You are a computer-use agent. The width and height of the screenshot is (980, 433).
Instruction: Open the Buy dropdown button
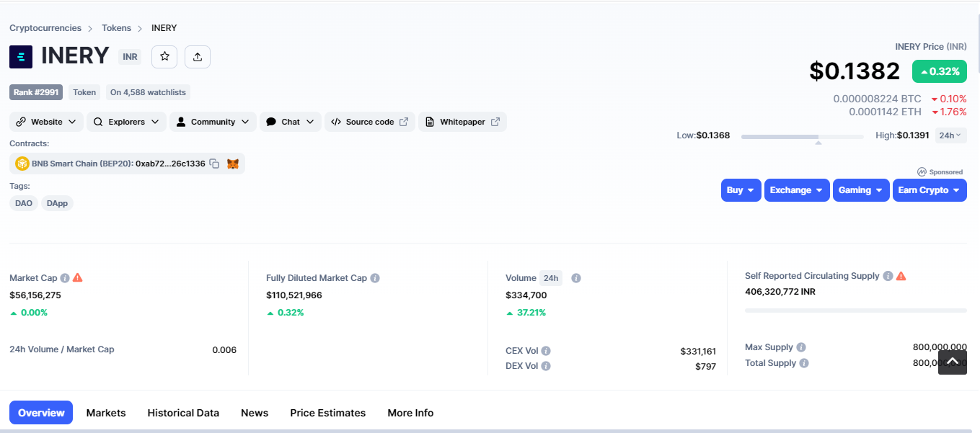pos(741,190)
